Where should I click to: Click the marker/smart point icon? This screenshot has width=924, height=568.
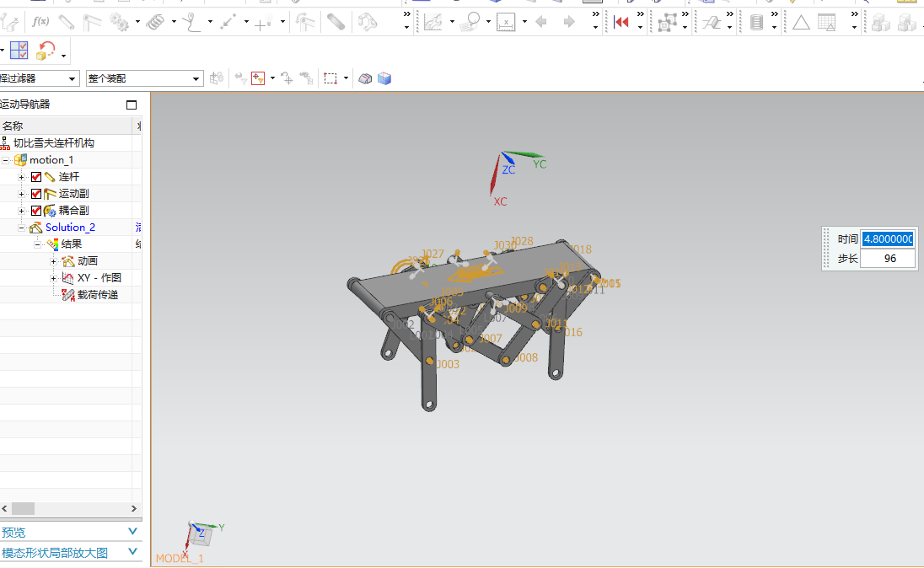[263, 23]
